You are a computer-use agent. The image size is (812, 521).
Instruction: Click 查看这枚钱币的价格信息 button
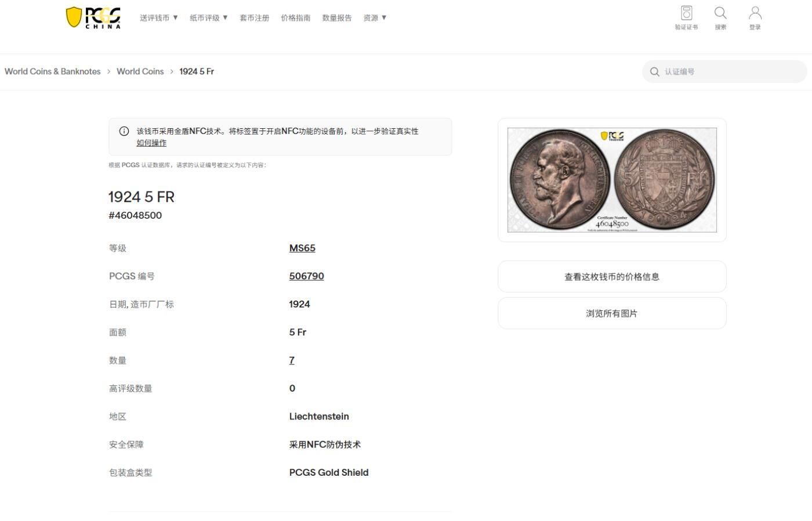pyautogui.click(x=612, y=277)
